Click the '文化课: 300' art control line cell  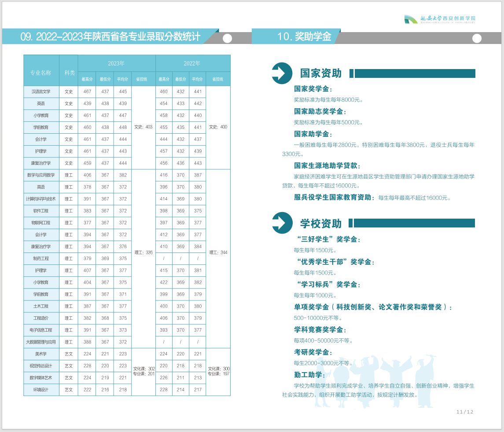click(x=218, y=371)
